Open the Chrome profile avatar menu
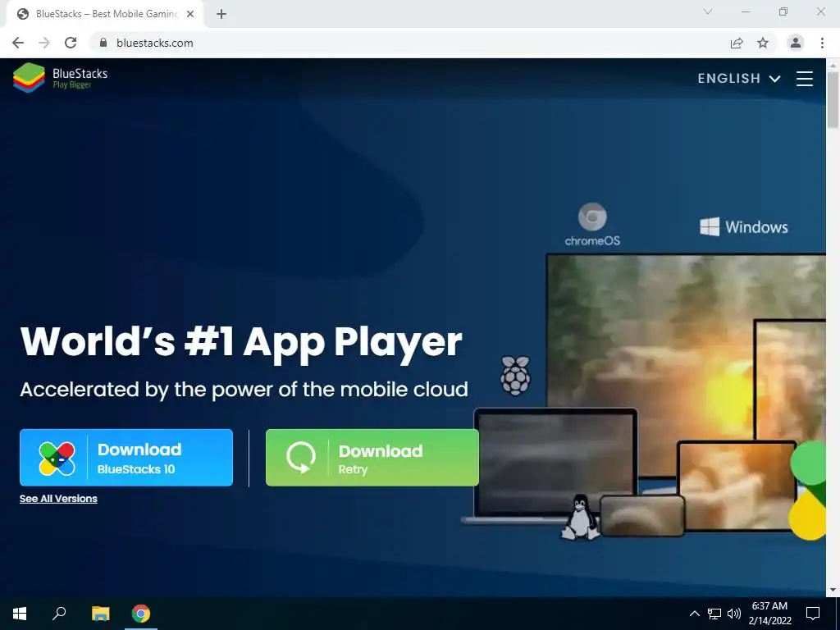Image resolution: width=840 pixels, height=630 pixels. click(x=796, y=43)
